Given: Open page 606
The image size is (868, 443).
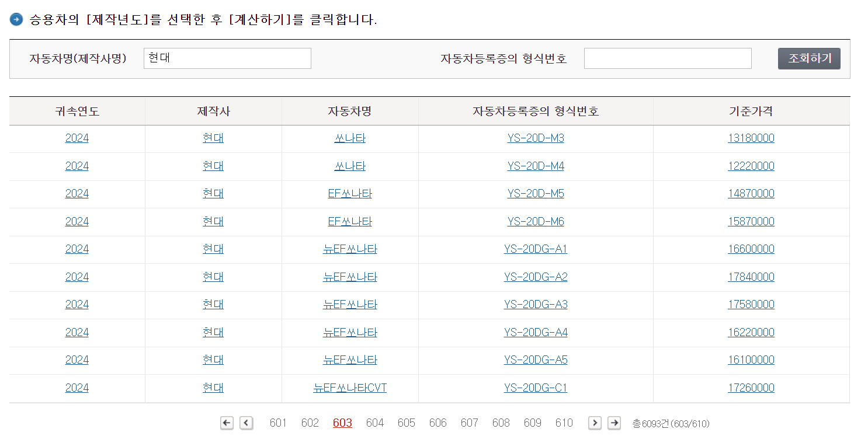Looking at the screenshot, I should (438, 423).
